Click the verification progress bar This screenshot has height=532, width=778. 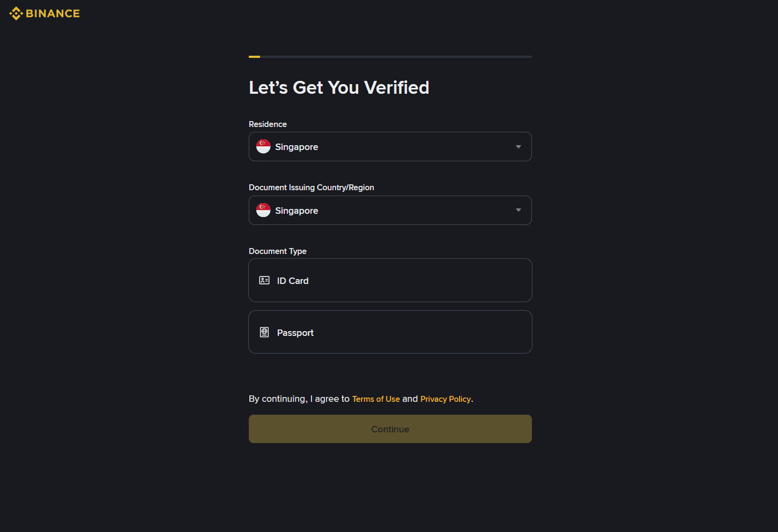click(x=390, y=56)
